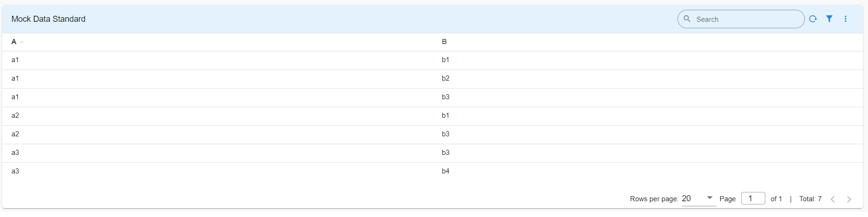Go to the next page arrow
The width and height of the screenshot is (868, 217).
(x=849, y=199)
